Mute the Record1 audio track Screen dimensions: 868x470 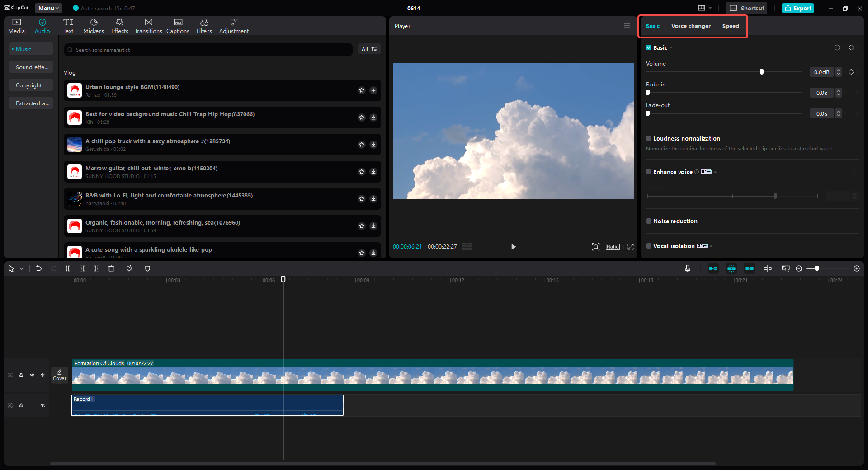(42, 405)
